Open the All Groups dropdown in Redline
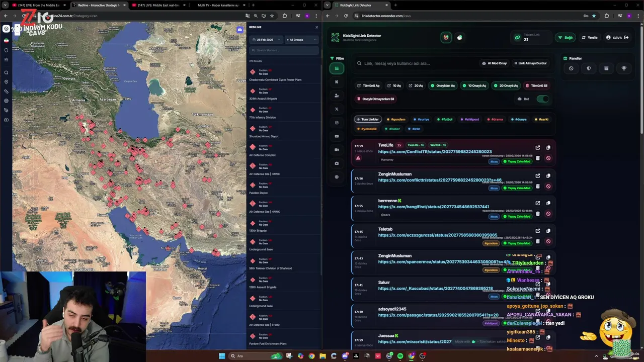Screen dimensions: 644x362 pos(301,40)
